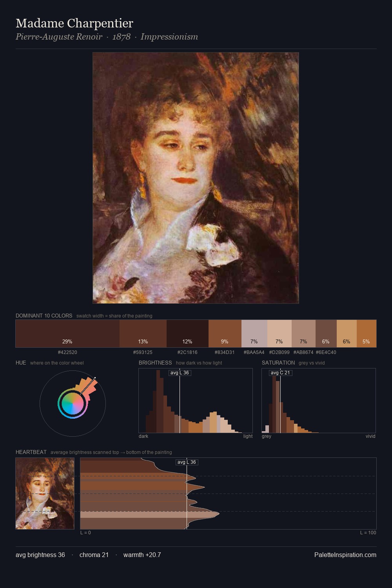Click the hex code #422520 text
Viewport: 392px width, 588px height.
pyautogui.click(x=67, y=352)
